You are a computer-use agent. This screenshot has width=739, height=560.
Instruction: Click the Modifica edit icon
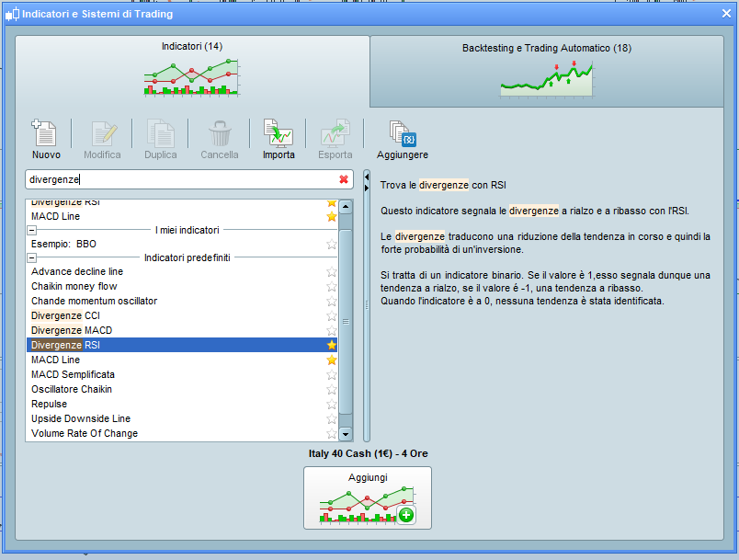(x=103, y=133)
